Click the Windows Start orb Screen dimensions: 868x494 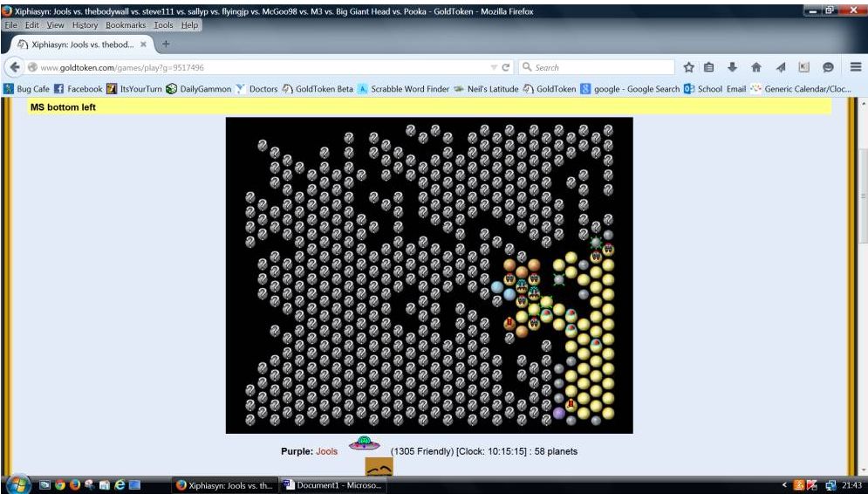click(x=17, y=484)
